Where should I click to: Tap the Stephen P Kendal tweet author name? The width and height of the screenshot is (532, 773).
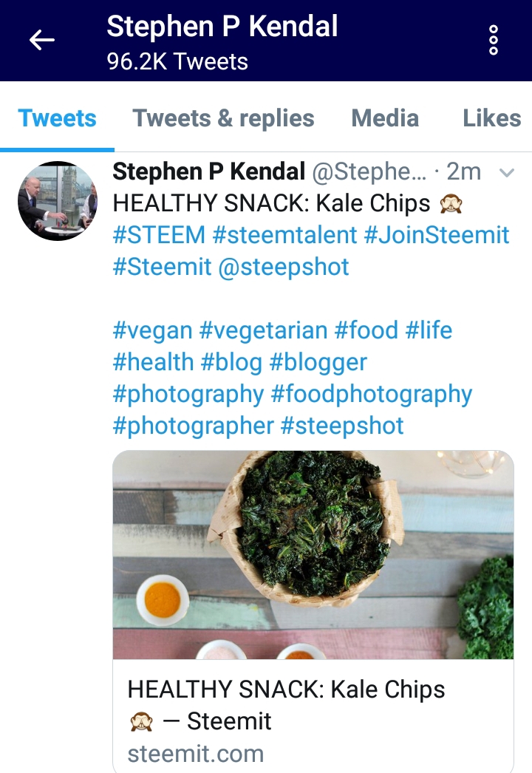[209, 171]
